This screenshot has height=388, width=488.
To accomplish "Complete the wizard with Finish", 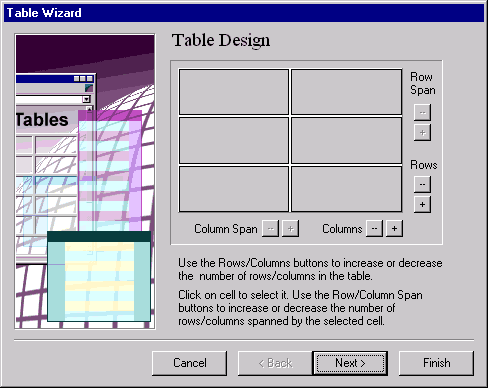I will pyautogui.click(x=436, y=363).
